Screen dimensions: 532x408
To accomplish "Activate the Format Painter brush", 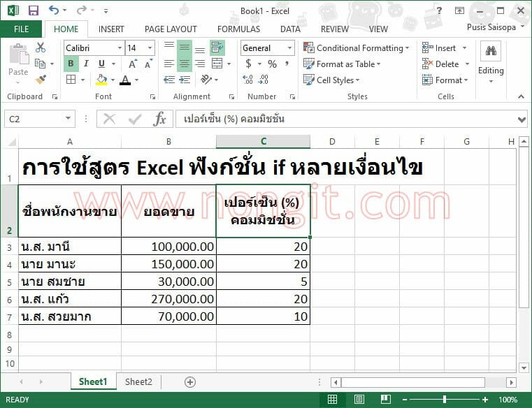I will 41,80.
